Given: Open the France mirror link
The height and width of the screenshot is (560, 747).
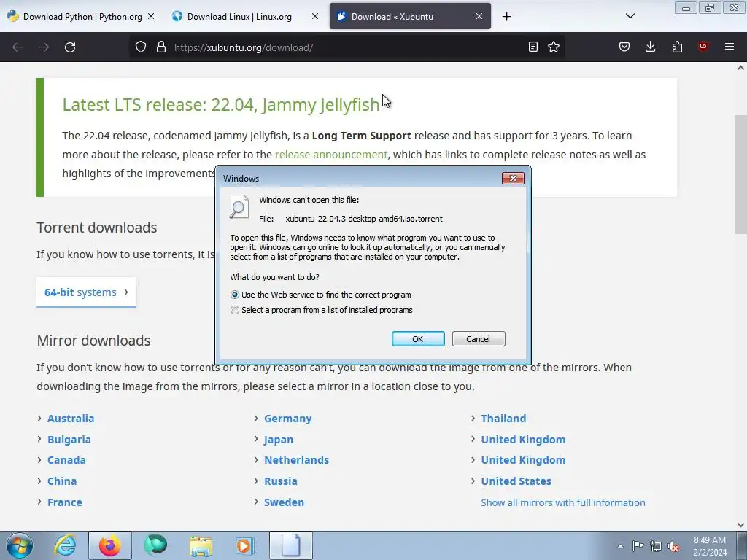Looking at the screenshot, I should (65, 502).
